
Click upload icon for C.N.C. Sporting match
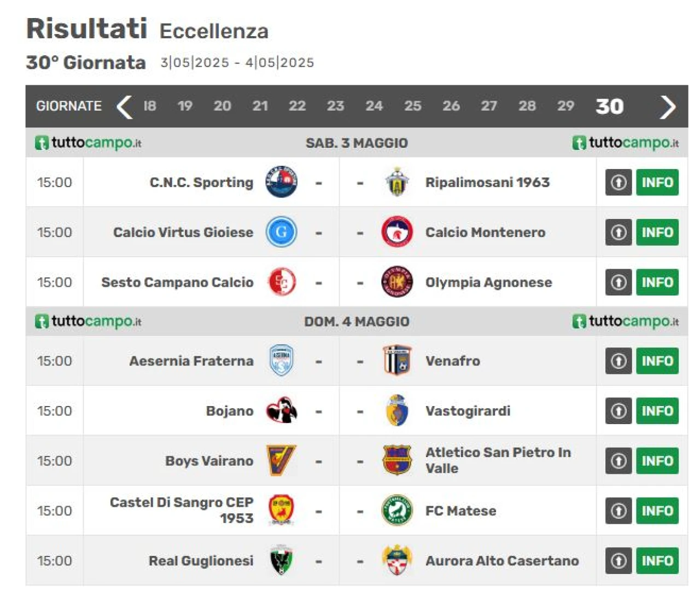tap(619, 182)
